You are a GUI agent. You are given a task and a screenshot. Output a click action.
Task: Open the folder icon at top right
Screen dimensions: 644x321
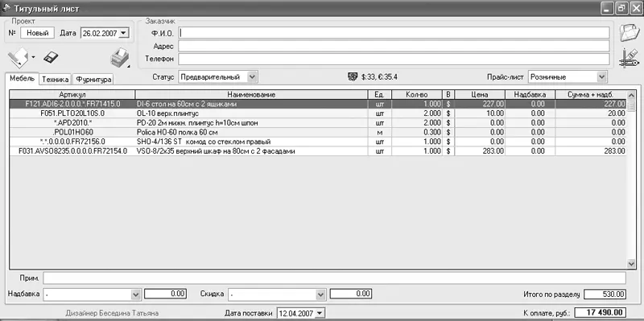pyautogui.click(x=630, y=33)
